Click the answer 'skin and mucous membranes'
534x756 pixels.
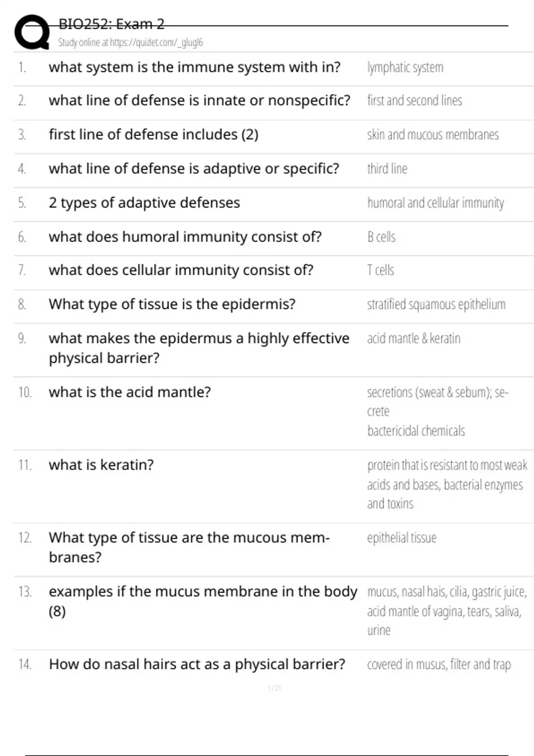[433, 135]
